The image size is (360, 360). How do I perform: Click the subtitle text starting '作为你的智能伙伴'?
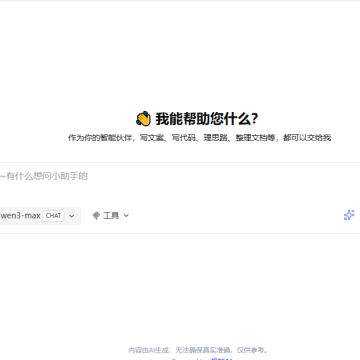point(199,138)
